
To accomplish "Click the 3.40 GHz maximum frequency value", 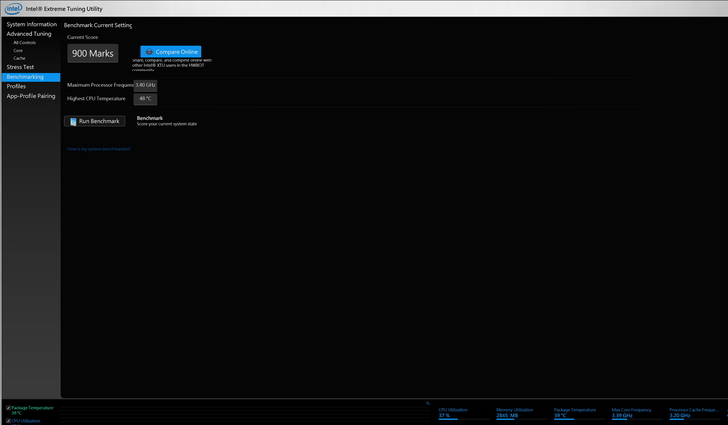I will click(145, 85).
